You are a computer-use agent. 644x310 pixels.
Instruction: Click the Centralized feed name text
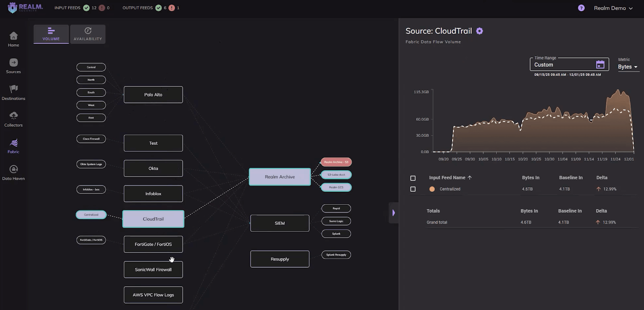pyautogui.click(x=450, y=189)
